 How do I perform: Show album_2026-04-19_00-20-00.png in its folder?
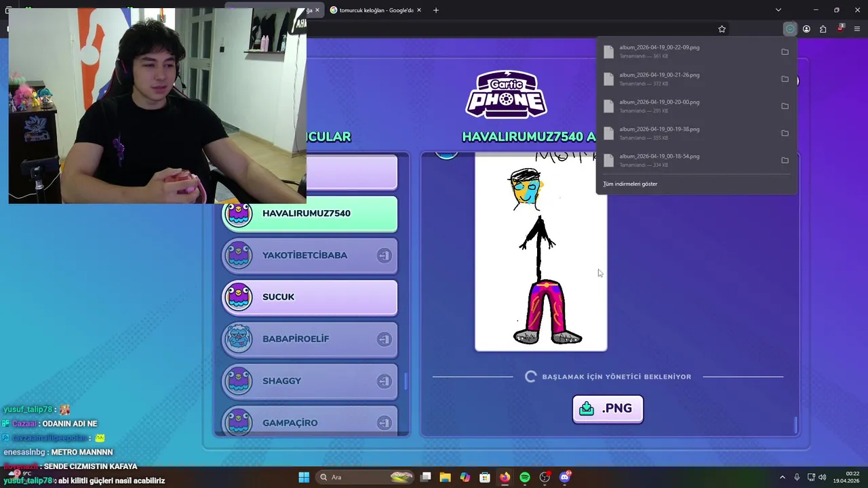click(785, 106)
